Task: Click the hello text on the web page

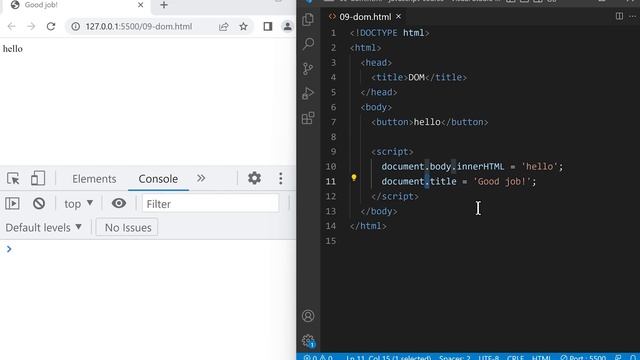Action: pyautogui.click(x=13, y=49)
